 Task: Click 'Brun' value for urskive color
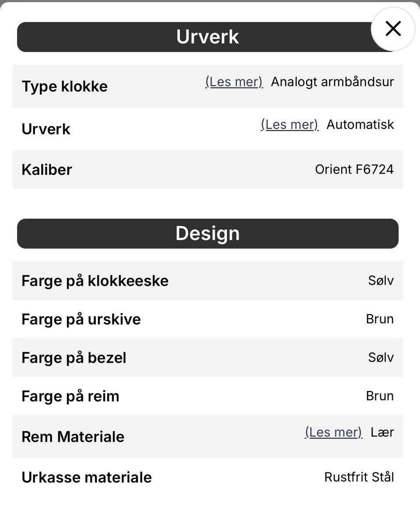380,319
